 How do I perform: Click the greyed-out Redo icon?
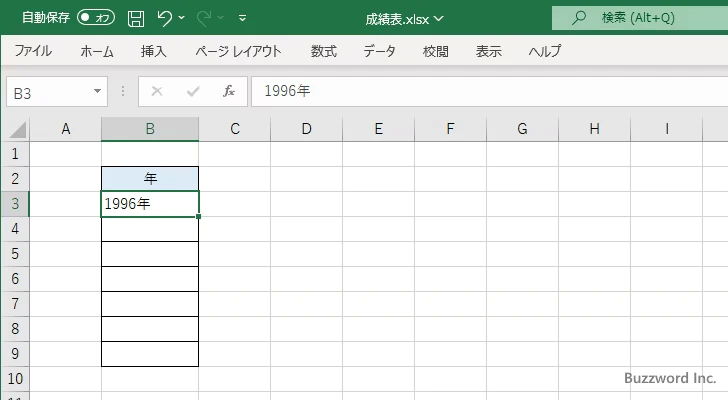pyautogui.click(x=203, y=18)
